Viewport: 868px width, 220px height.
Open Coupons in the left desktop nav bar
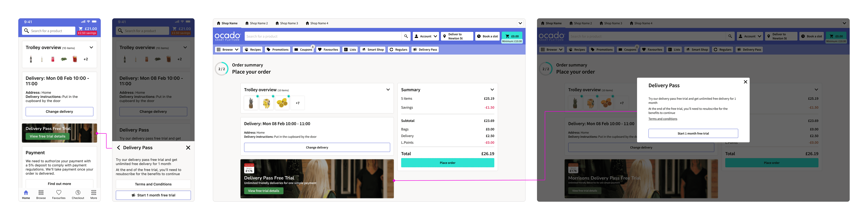(x=303, y=50)
